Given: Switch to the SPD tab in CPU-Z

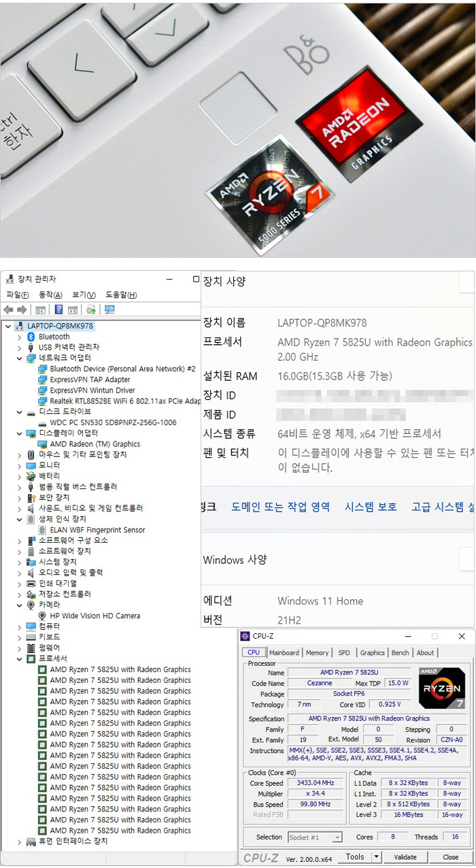Looking at the screenshot, I should pos(344,652).
